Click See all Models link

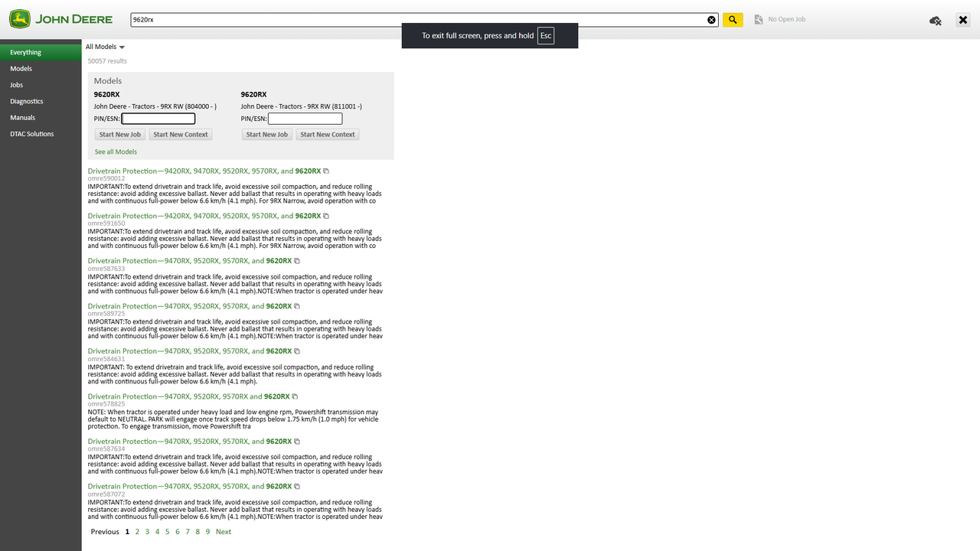point(115,152)
